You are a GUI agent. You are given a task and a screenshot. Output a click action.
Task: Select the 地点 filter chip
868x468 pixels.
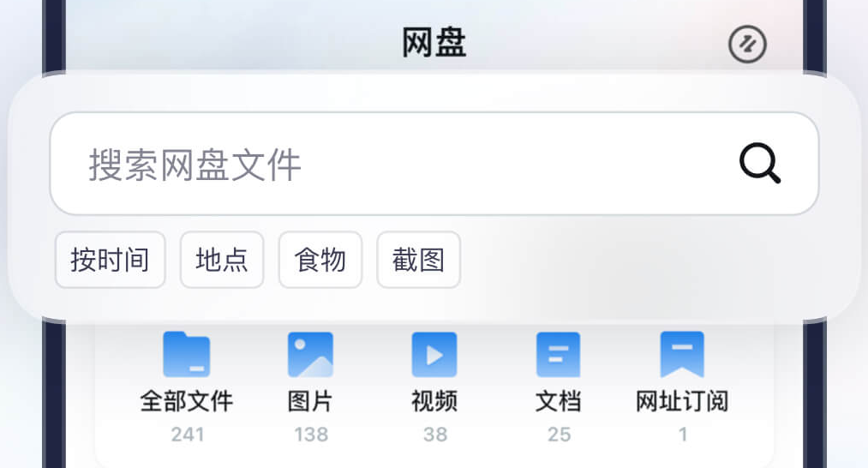pyautogui.click(x=222, y=260)
